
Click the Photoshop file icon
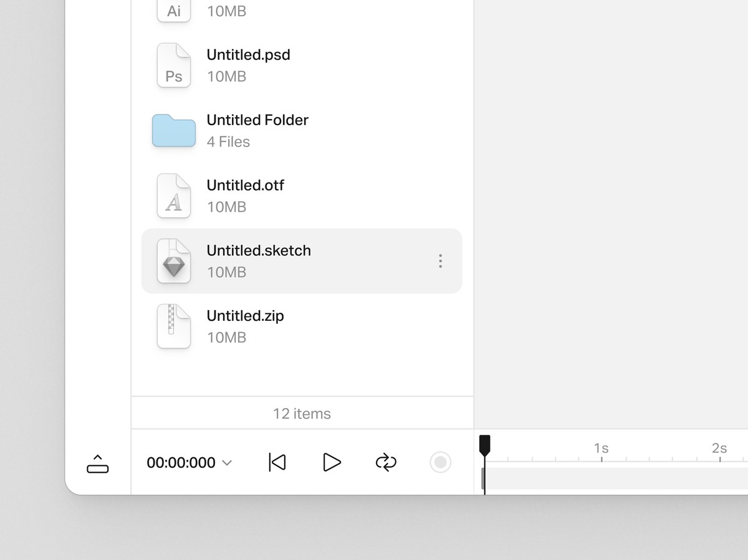[174, 65]
